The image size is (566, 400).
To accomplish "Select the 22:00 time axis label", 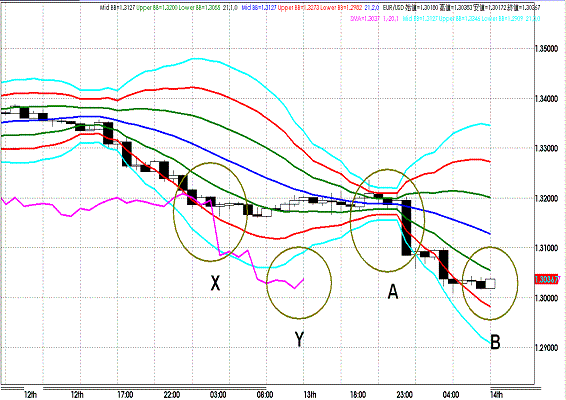I will click(172, 395).
